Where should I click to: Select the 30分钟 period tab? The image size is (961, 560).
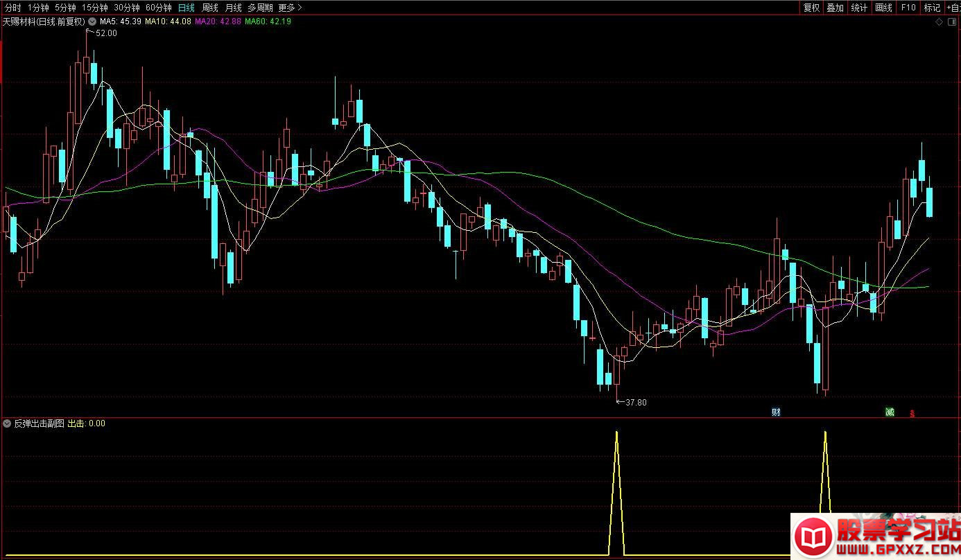[x=126, y=8]
